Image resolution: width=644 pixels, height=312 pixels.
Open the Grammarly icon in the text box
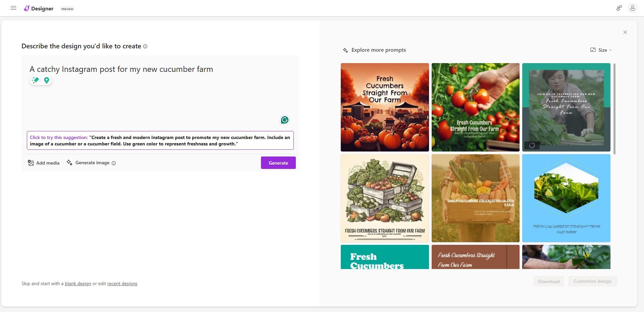click(x=284, y=120)
